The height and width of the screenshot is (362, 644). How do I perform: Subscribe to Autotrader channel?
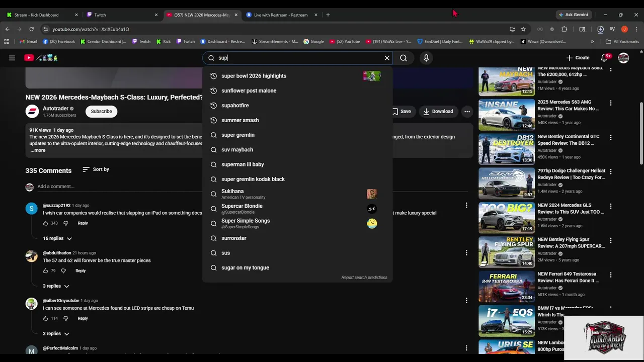[101, 111]
